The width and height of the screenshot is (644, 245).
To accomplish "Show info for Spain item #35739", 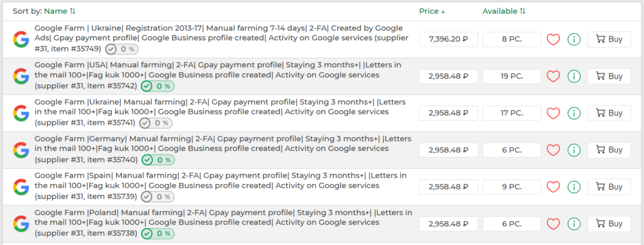I will pos(574,187).
